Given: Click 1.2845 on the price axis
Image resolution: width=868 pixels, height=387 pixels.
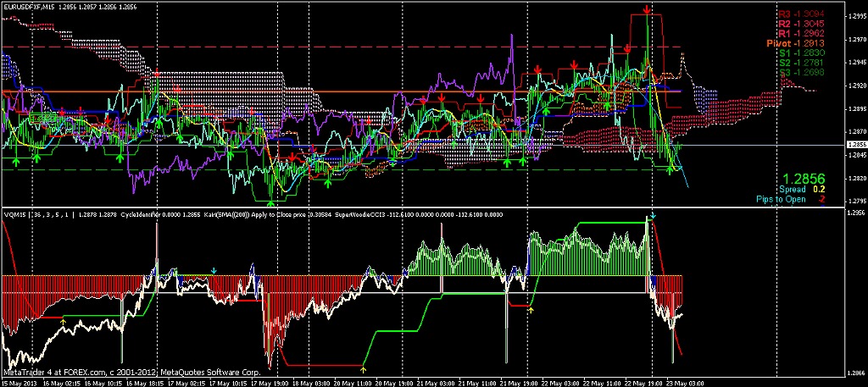Looking at the screenshot, I should 857,156.
